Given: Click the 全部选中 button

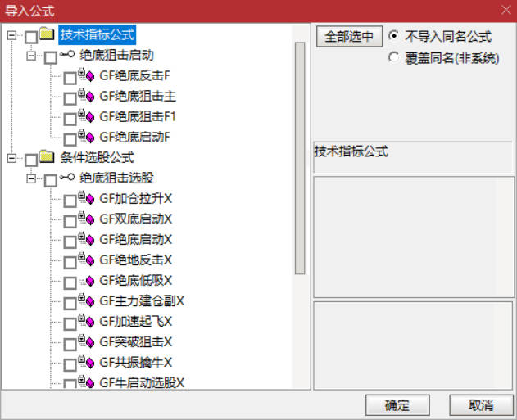Looking at the screenshot, I should [x=349, y=36].
